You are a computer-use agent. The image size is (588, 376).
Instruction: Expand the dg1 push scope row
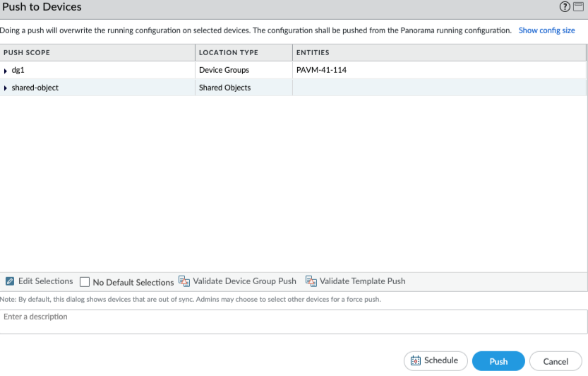[6, 71]
